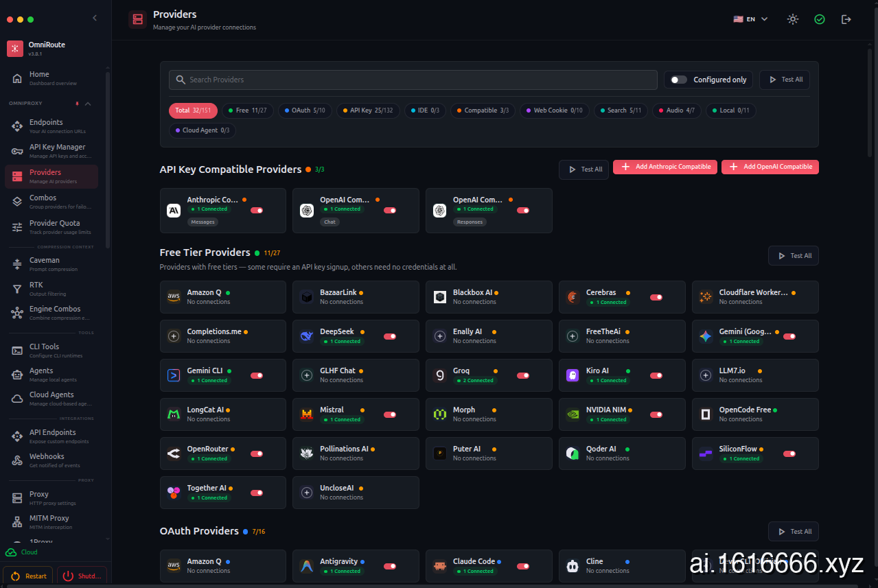Click the Cloud status at sidebar bottom
The image size is (878, 588).
(x=22, y=552)
